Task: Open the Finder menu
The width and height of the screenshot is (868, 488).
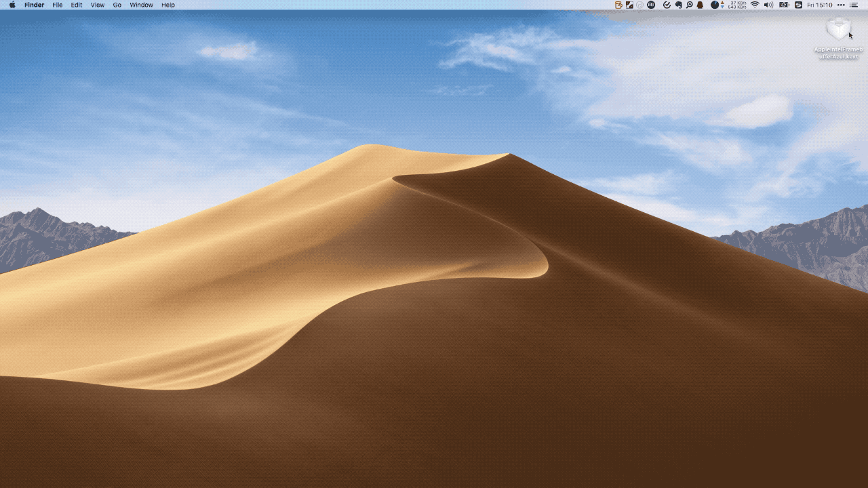Action: click(x=34, y=5)
